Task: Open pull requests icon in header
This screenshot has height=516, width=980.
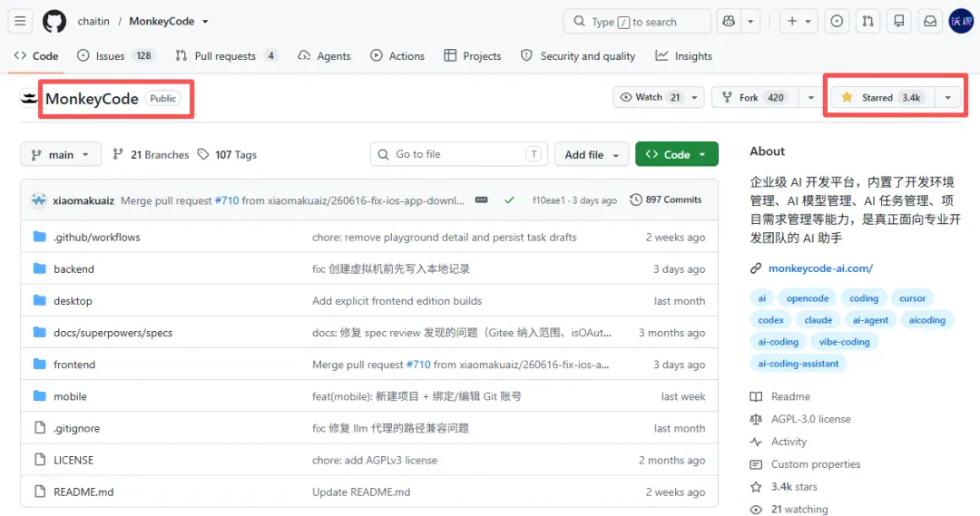Action: tap(867, 21)
